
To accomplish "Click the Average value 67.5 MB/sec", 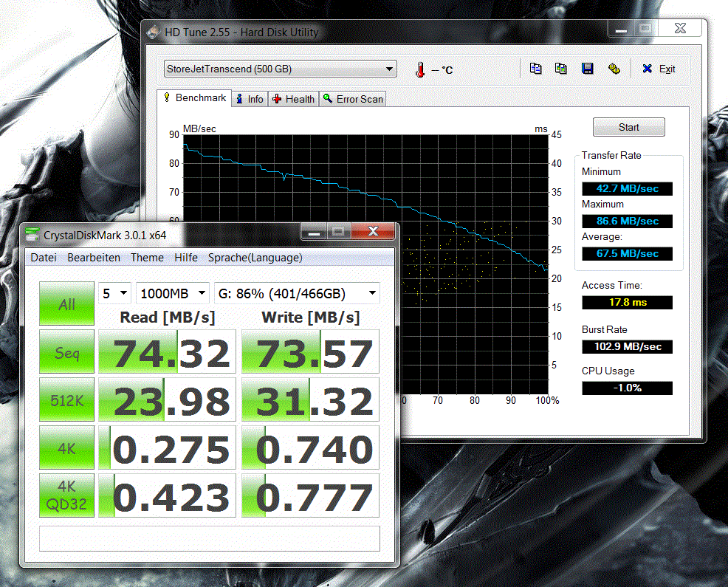I will pyautogui.click(x=628, y=253).
